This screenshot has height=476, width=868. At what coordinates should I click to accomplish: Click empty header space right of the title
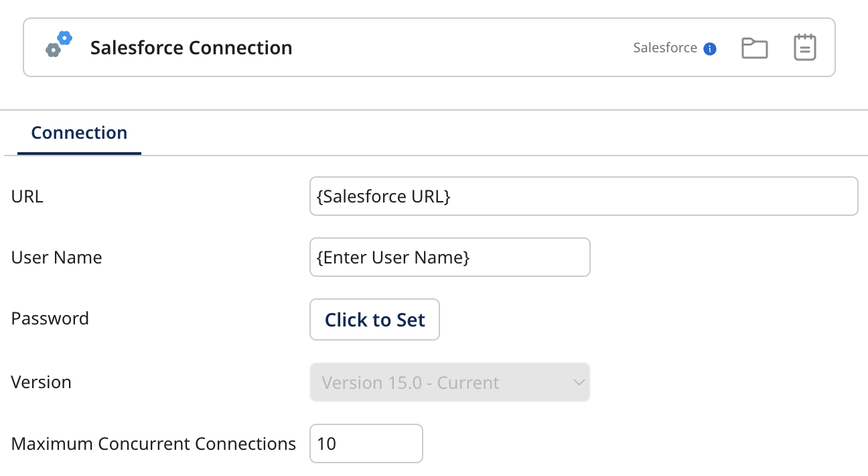pyautogui.click(x=462, y=48)
